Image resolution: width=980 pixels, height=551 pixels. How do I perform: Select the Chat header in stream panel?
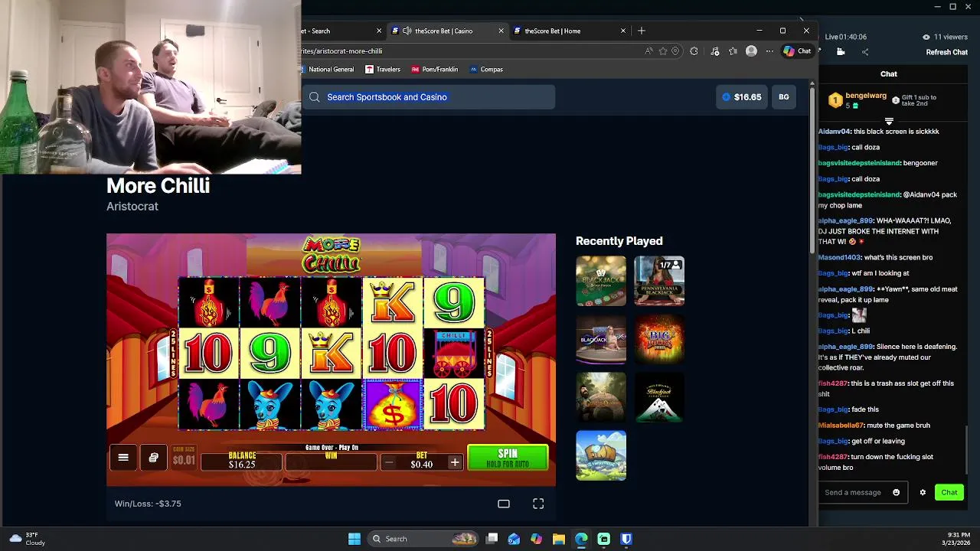pyautogui.click(x=888, y=73)
